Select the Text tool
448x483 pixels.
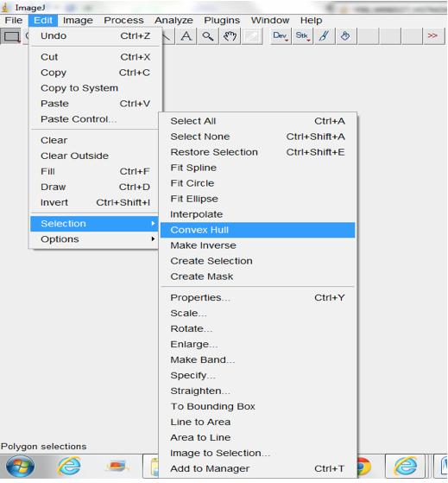[186, 36]
